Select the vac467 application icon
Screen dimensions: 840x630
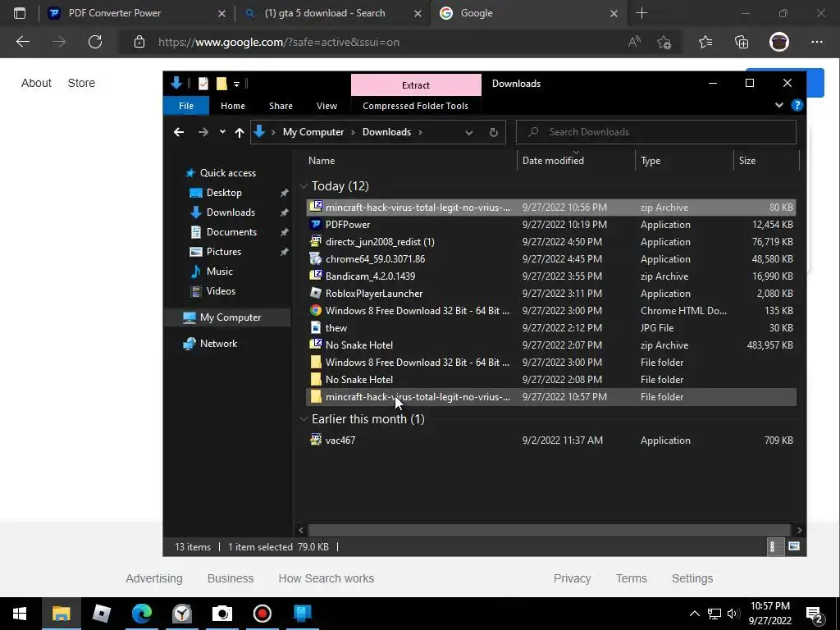pos(316,440)
